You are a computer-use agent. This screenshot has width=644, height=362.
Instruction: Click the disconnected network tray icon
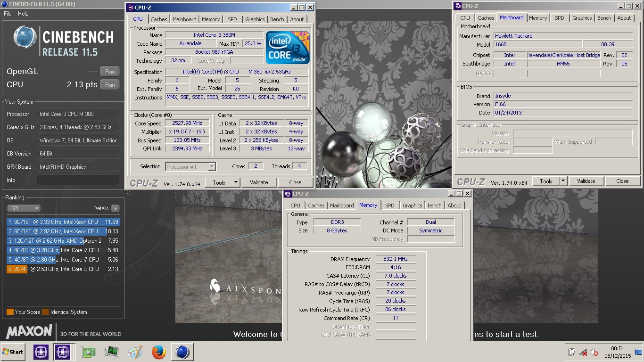(x=583, y=352)
